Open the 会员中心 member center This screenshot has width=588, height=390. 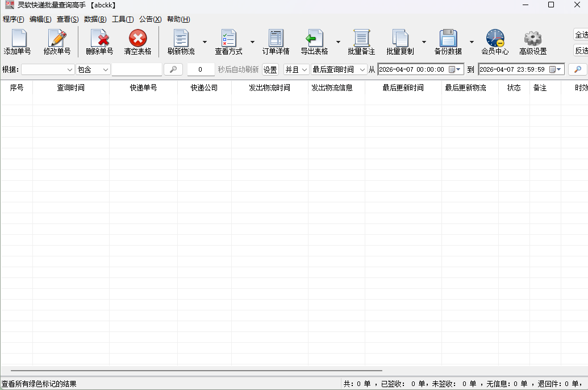tap(495, 39)
